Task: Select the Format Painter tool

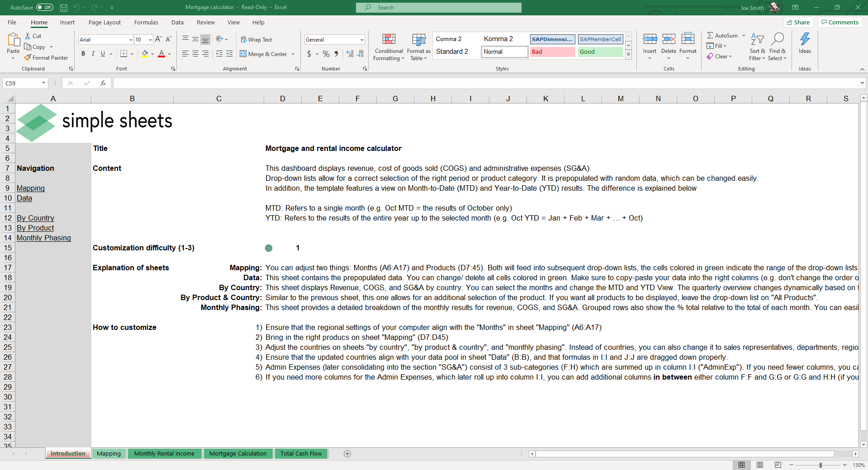Action: (x=46, y=58)
